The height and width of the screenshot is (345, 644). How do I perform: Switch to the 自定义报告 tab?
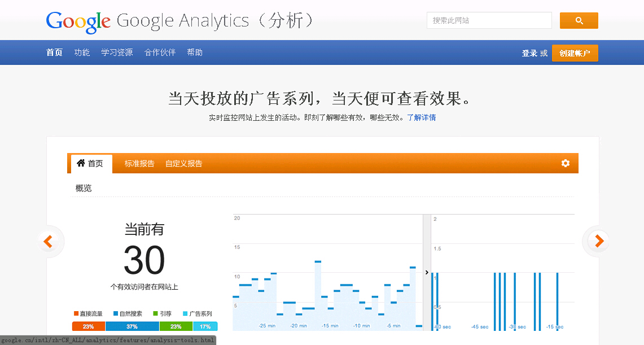[183, 163]
